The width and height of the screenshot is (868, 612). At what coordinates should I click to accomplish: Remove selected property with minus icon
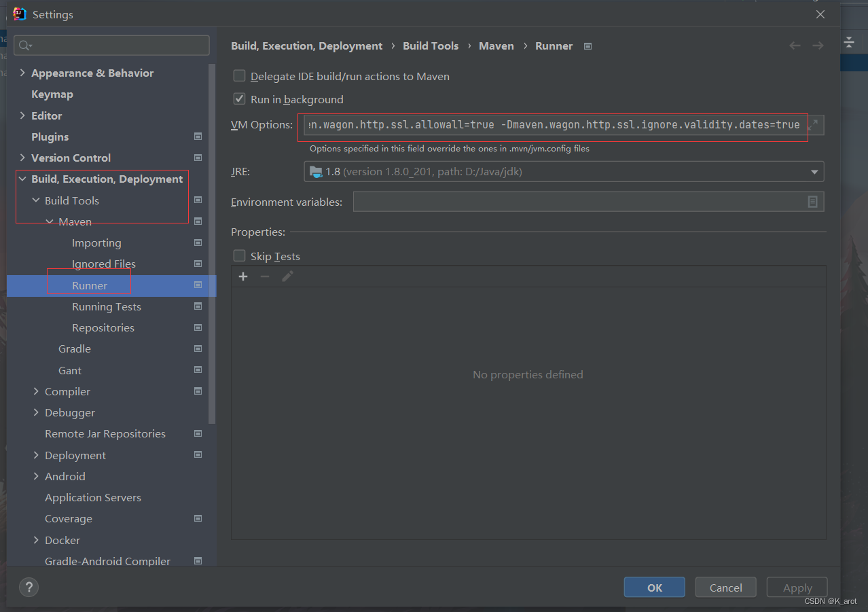265,276
